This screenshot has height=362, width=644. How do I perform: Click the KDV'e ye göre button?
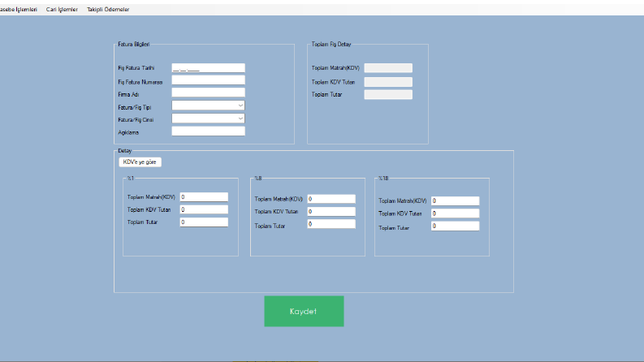pos(140,162)
